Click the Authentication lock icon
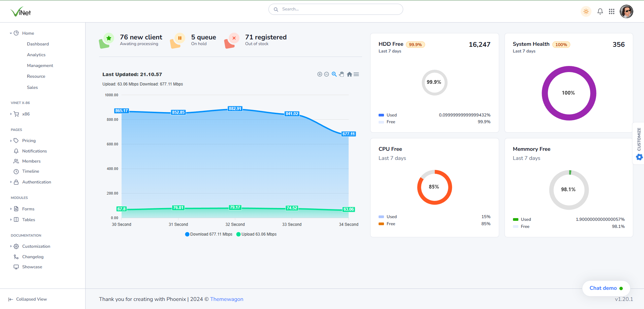The width and height of the screenshot is (644, 309). pyautogui.click(x=16, y=182)
